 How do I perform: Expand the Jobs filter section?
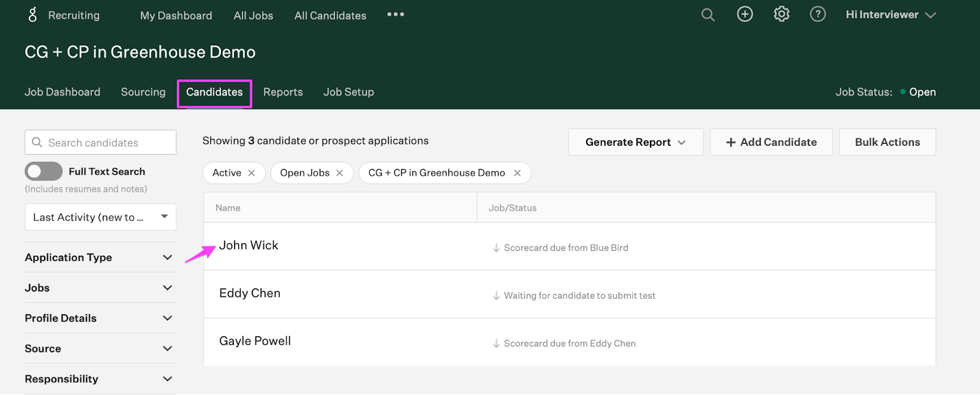(100, 288)
